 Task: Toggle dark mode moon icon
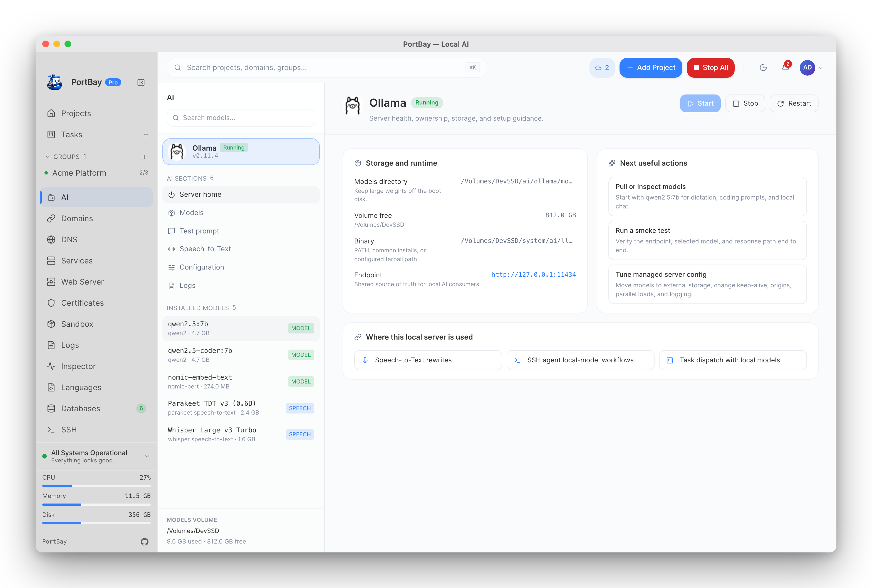point(763,68)
